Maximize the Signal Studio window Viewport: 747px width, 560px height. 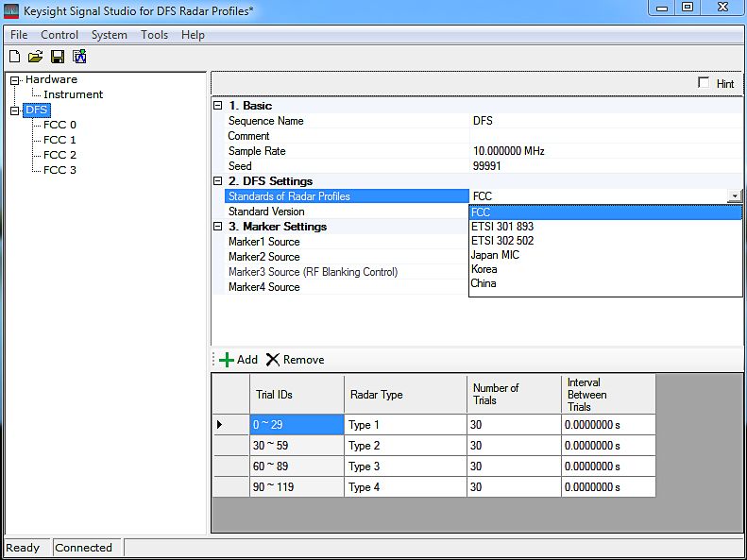[688, 8]
